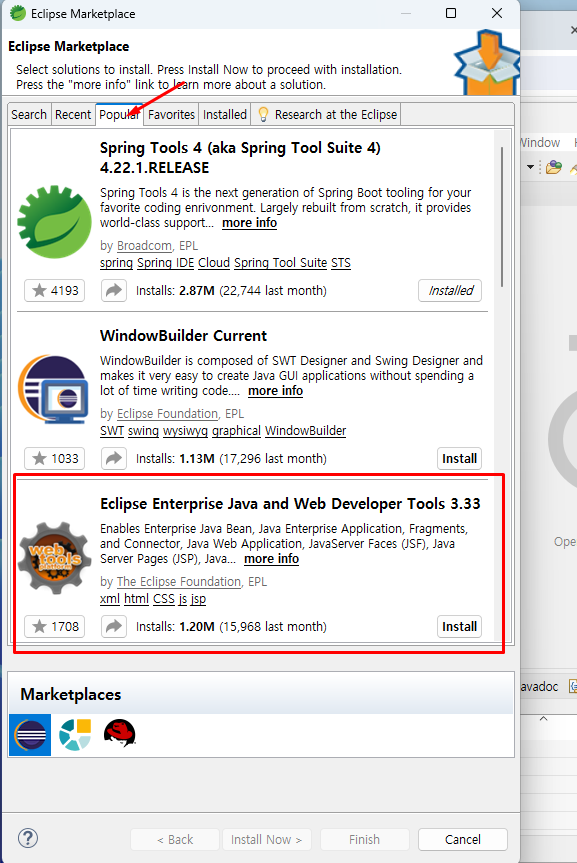This screenshot has width=577, height=863.
Task: Share the WindowBuilder Current entry
Action: pyautogui.click(x=114, y=458)
